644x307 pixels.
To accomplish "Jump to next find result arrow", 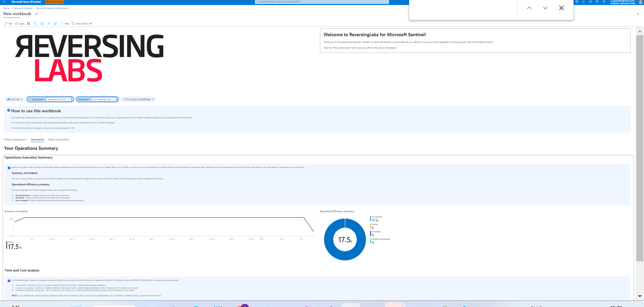I will coord(545,8).
